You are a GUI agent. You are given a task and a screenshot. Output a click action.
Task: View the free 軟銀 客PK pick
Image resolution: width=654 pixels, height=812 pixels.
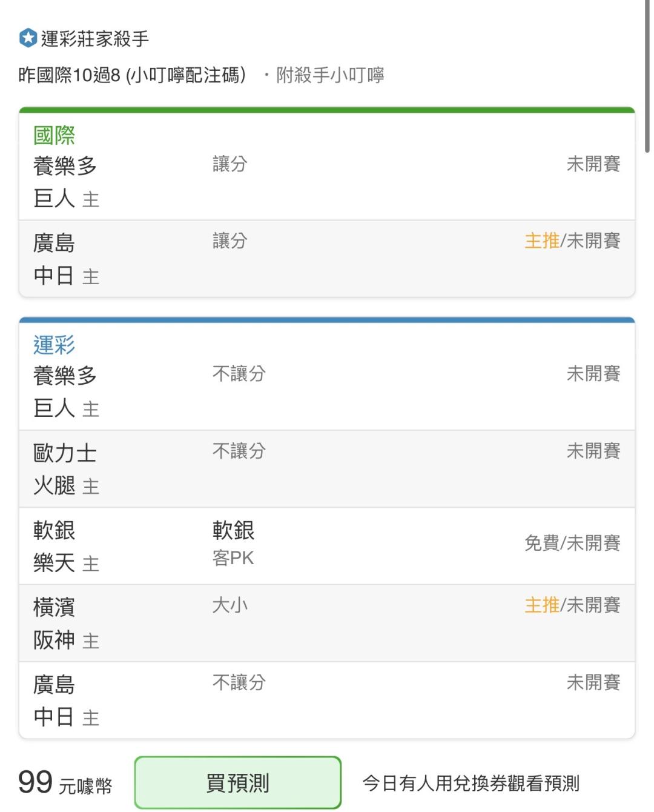234,543
